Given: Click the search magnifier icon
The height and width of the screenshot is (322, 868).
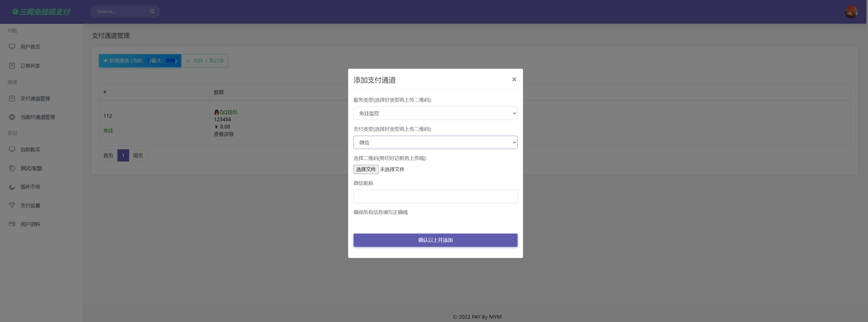Looking at the screenshot, I should click(152, 11).
